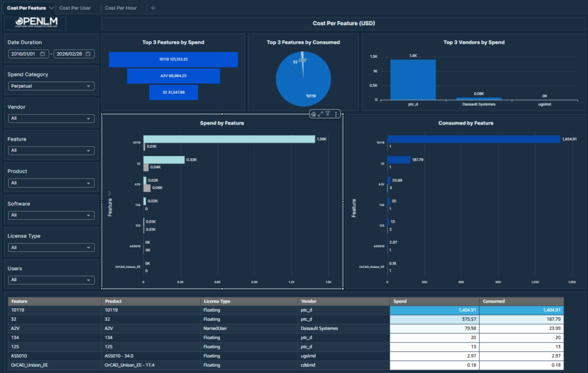The image size is (588, 373).
Task: Maximize the Spend by Feature chart
Action: (x=320, y=114)
